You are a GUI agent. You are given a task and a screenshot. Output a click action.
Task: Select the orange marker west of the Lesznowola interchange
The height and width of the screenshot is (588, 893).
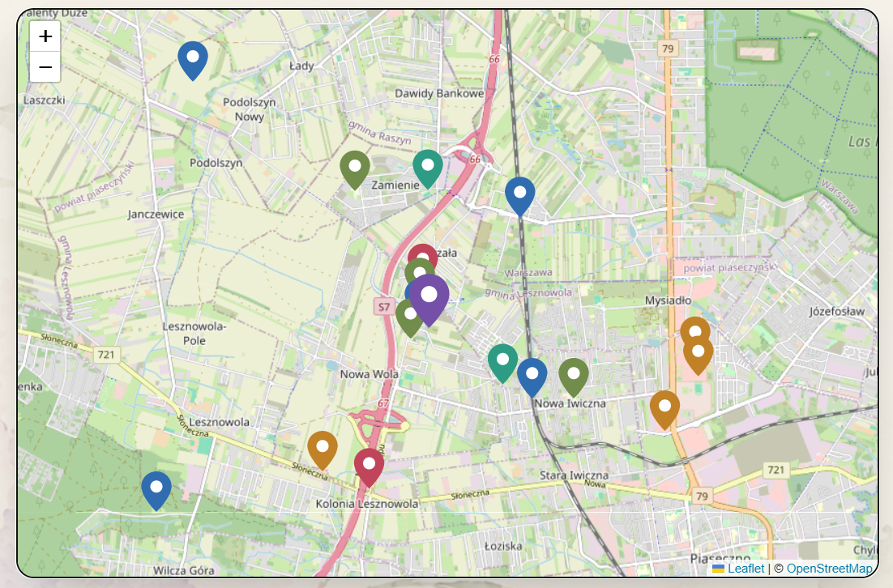pyautogui.click(x=323, y=451)
